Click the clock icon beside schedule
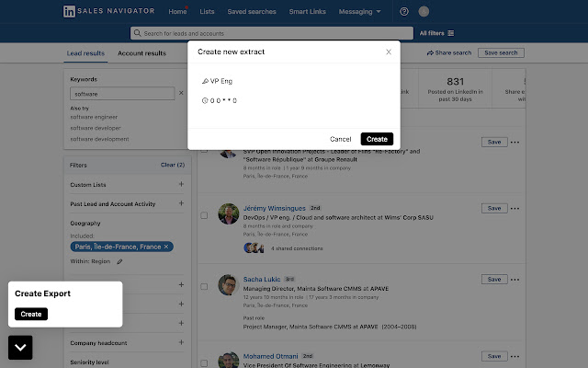Viewport: 588px width, 368px height. coord(205,100)
